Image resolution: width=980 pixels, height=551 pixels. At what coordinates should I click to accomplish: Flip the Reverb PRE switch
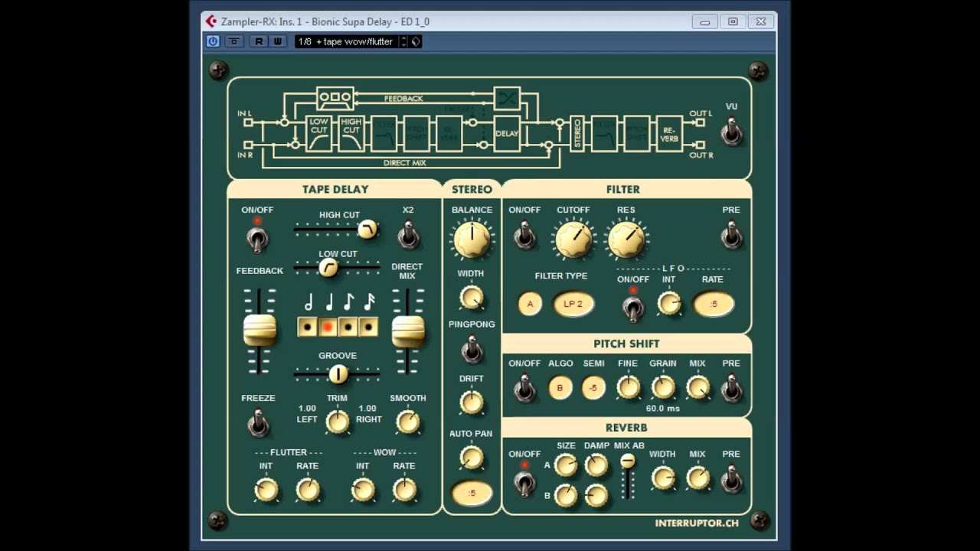click(731, 479)
